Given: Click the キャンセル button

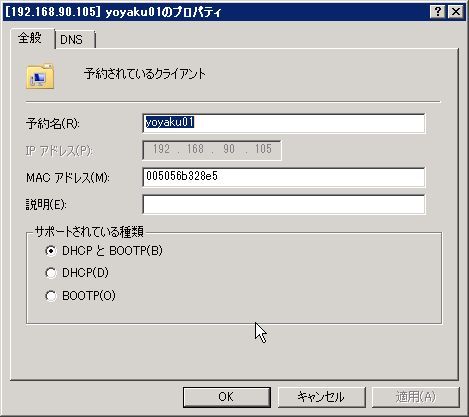Looking at the screenshot, I should click(x=322, y=397).
